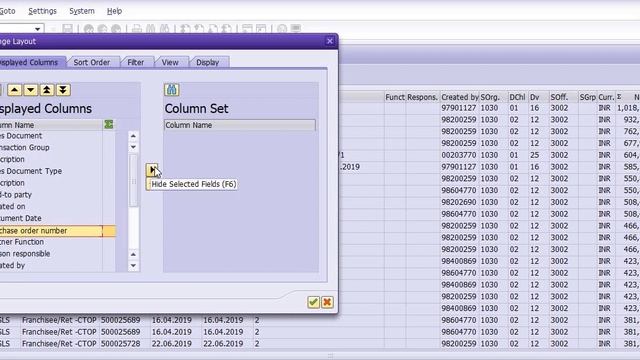Move selected column down one position
Screen dimensions: 640x360
(x=31, y=90)
